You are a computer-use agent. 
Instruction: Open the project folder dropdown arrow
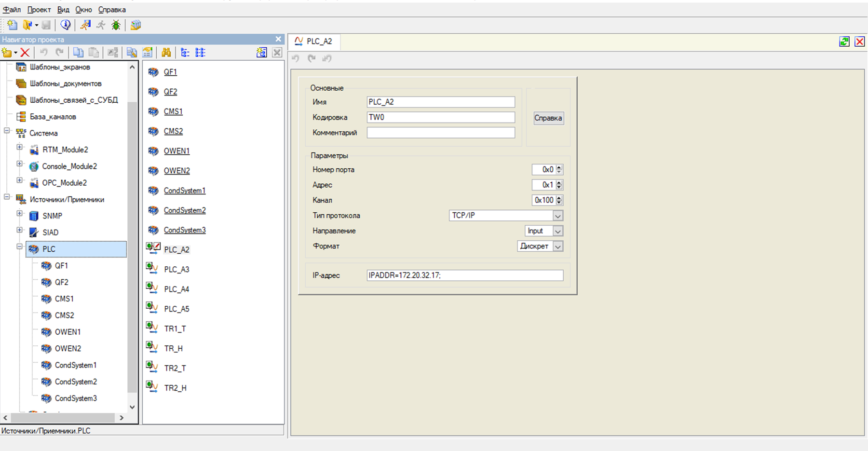click(36, 25)
